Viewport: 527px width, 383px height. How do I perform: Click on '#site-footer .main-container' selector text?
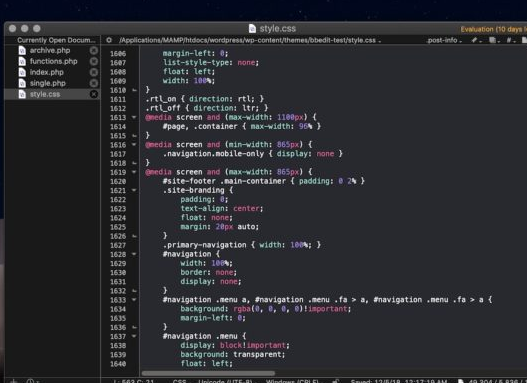[224, 181]
